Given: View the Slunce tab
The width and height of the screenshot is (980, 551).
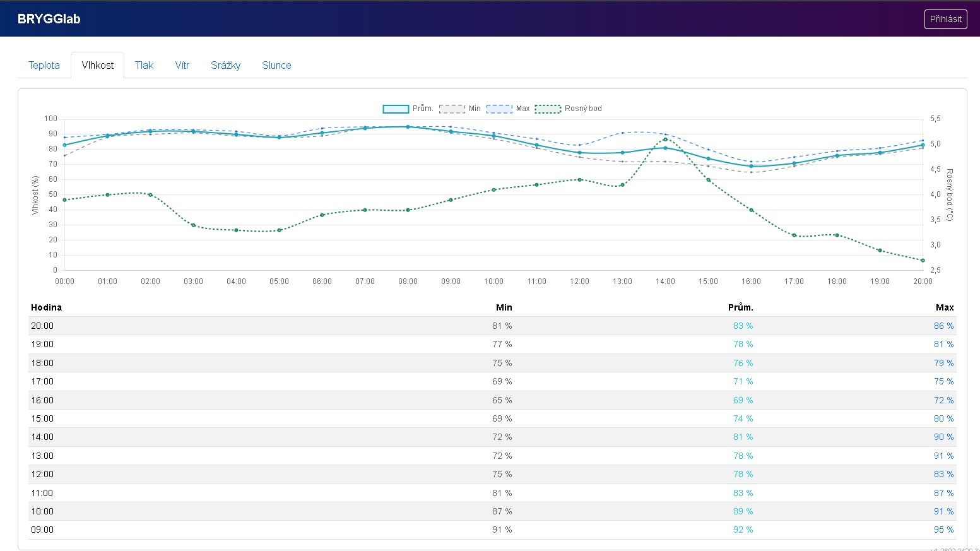Looking at the screenshot, I should [276, 65].
